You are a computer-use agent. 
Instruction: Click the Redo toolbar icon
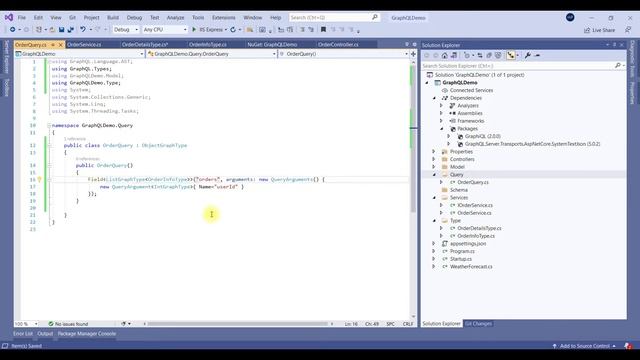click(98, 30)
